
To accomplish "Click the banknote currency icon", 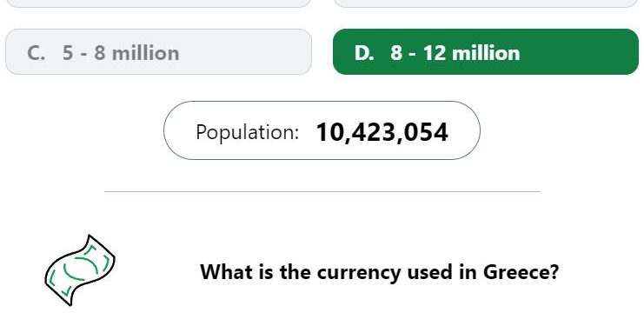I will click(x=80, y=270).
